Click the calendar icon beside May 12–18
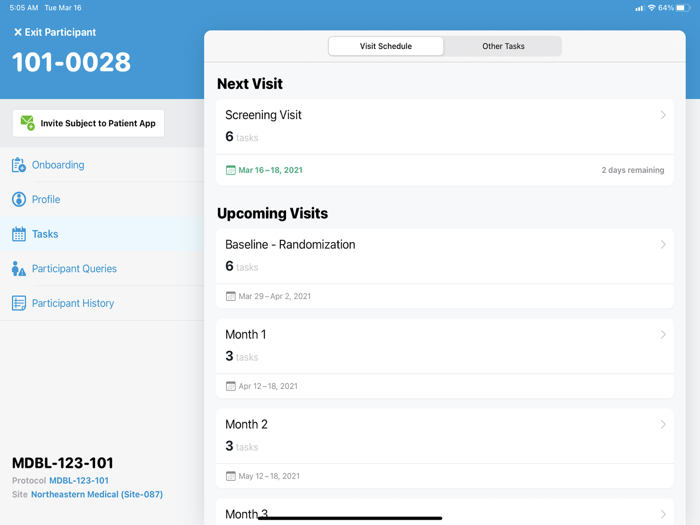Viewport: 700px width, 525px height. pos(230,476)
